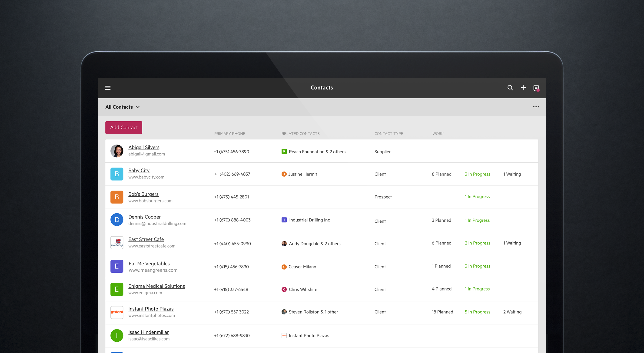
Task: Click Justine Hermit's avatar icon
Action: [284, 174]
